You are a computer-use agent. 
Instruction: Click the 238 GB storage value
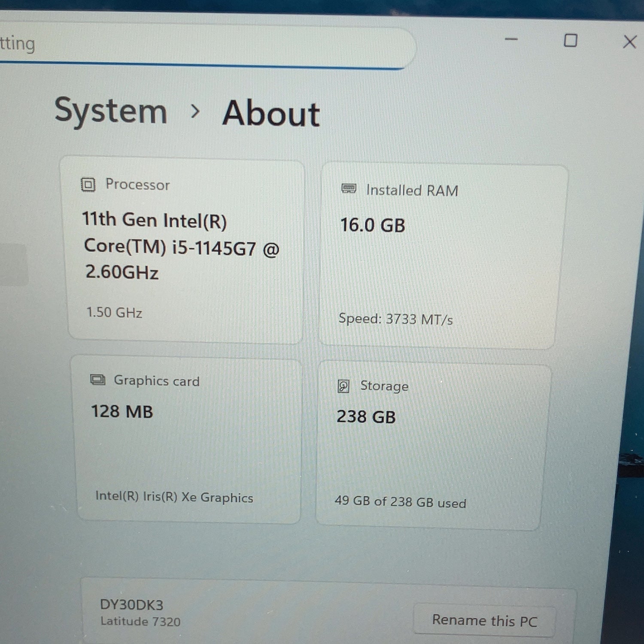(x=366, y=416)
